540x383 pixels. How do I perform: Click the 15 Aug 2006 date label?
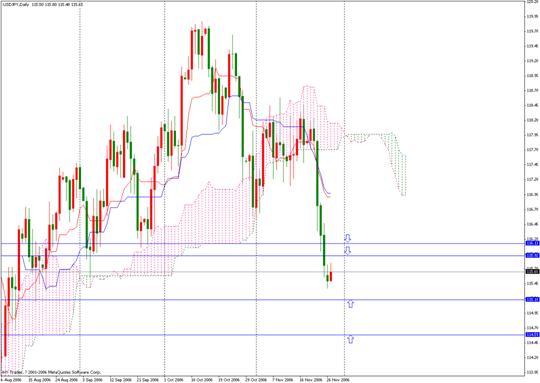[39, 380]
